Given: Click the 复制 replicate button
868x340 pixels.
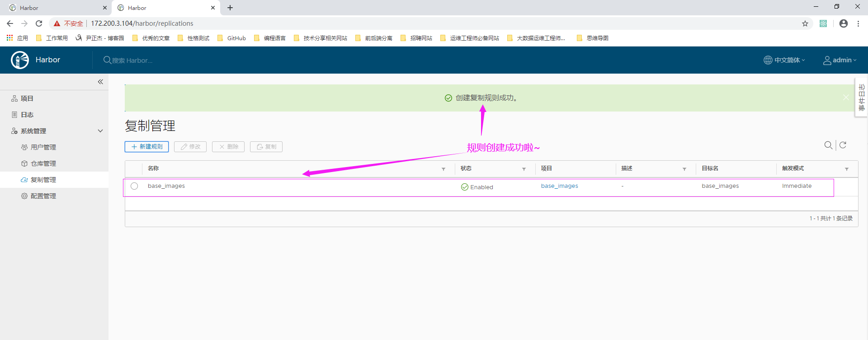Looking at the screenshot, I should (x=266, y=147).
